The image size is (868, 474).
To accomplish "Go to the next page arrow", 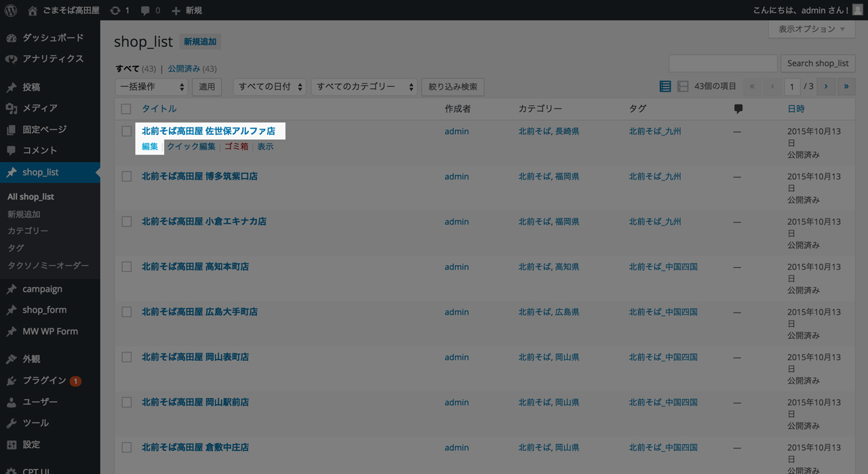I will [x=826, y=87].
